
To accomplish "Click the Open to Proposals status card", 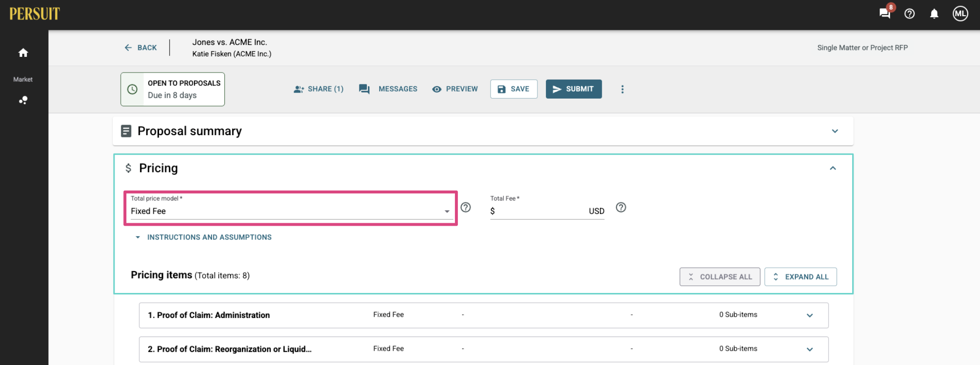I will coord(172,89).
